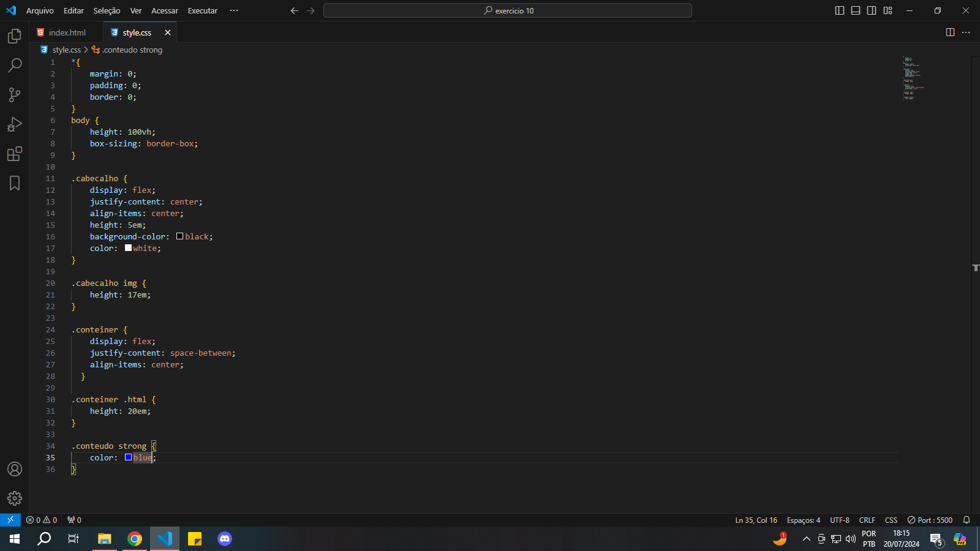Image resolution: width=980 pixels, height=551 pixels.
Task: Open Google Chrome from the taskbar
Action: (x=135, y=539)
